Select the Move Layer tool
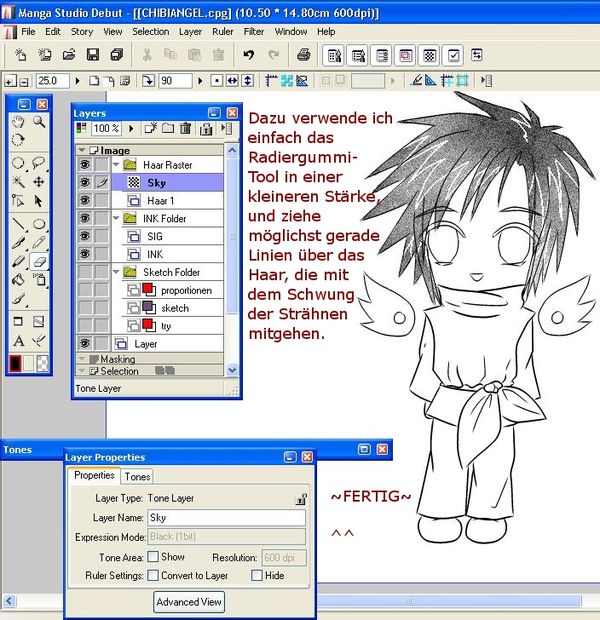 (39, 182)
